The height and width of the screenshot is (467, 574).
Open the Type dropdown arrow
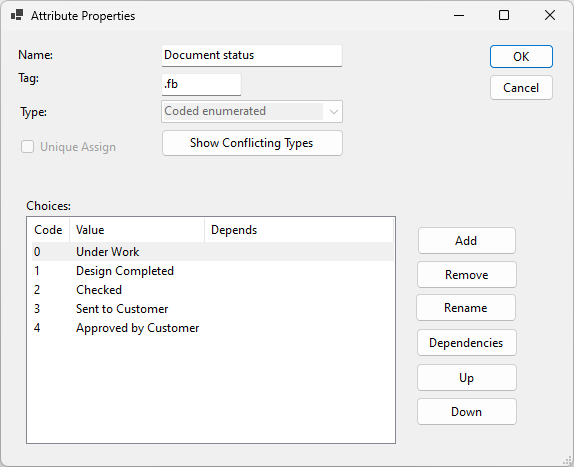pos(333,112)
